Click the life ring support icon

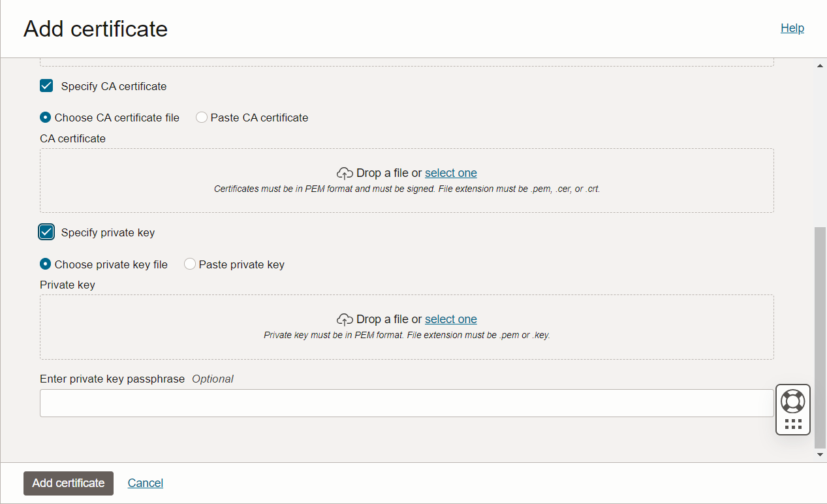[x=793, y=401]
